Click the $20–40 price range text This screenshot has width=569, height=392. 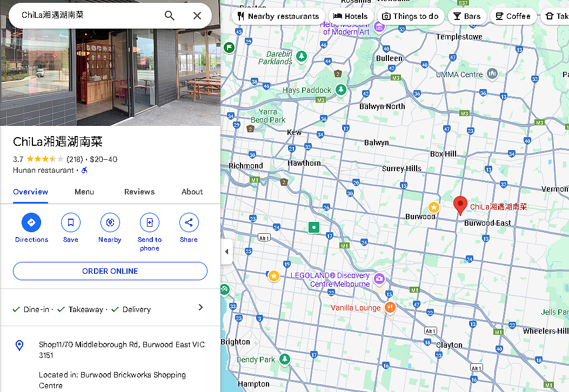pyautogui.click(x=103, y=159)
